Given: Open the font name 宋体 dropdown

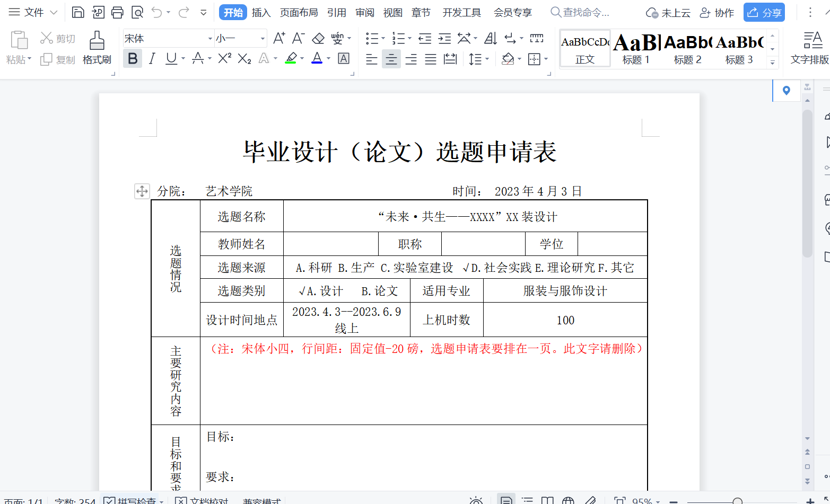Looking at the screenshot, I should coord(210,39).
